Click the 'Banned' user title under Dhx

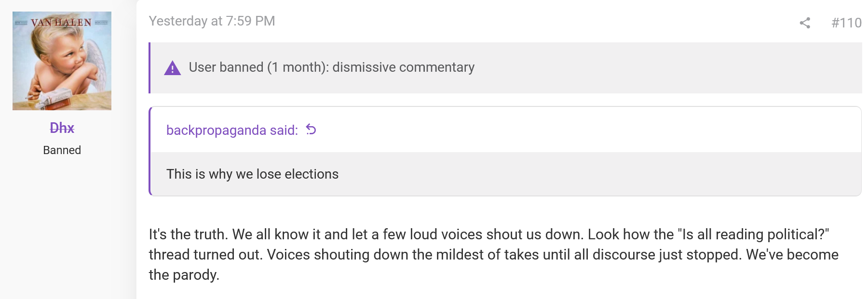coord(62,150)
